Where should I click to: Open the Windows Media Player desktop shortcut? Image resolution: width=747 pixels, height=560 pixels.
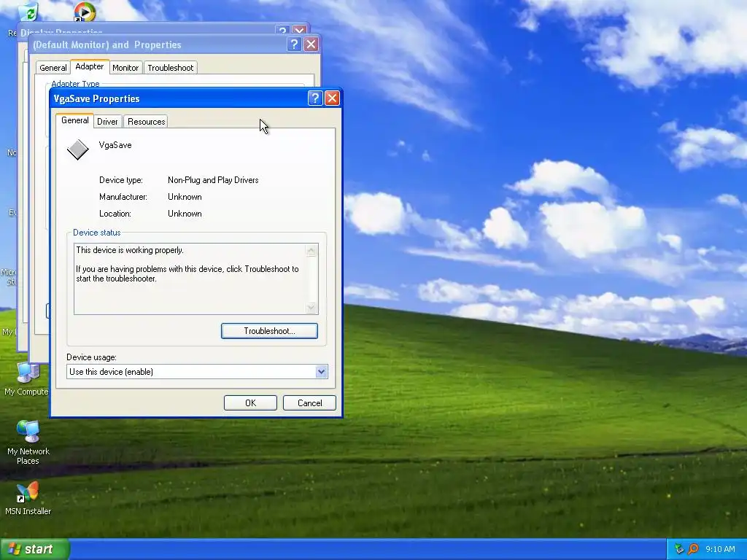pyautogui.click(x=85, y=12)
